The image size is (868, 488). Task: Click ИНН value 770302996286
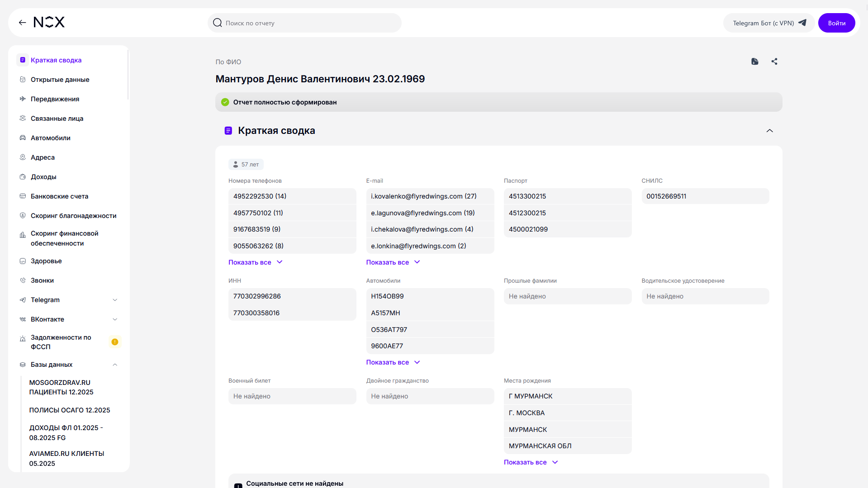(x=292, y=296)
